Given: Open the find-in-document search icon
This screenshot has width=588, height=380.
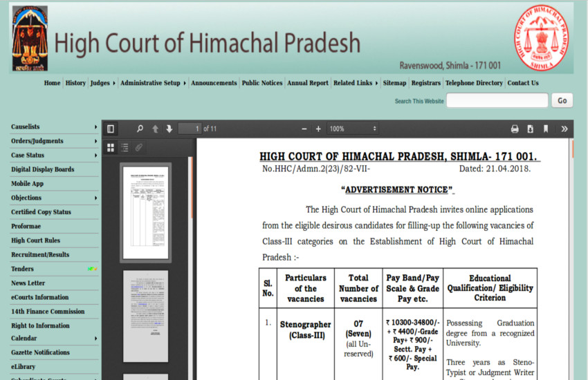Looking at the screenshot, I should click(x=140, y=129).
